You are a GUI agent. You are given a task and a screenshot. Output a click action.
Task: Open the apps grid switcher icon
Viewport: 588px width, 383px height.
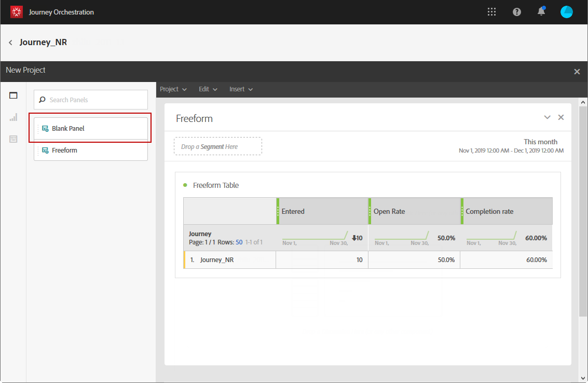[x=491, y=12]
